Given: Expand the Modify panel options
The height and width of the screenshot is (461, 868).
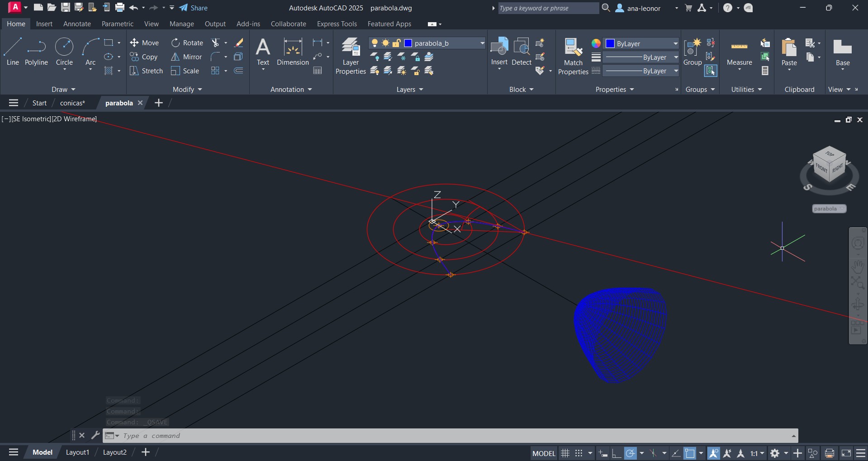Looking at the screenshot, I should 187,90.
